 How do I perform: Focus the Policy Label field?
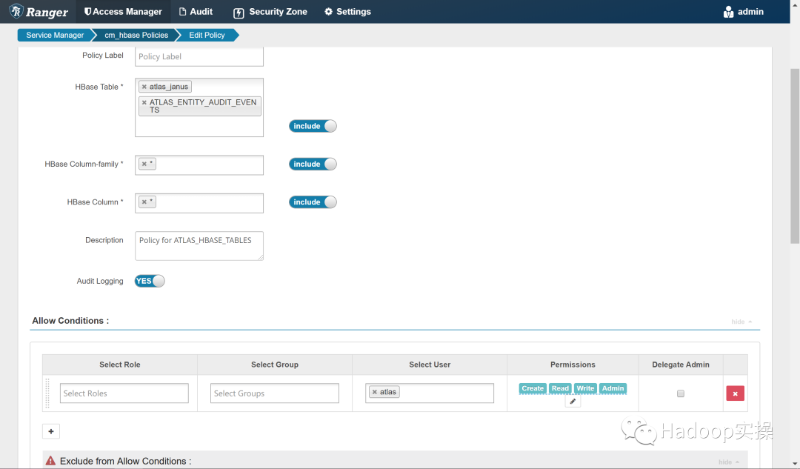[x=199, y=56]
